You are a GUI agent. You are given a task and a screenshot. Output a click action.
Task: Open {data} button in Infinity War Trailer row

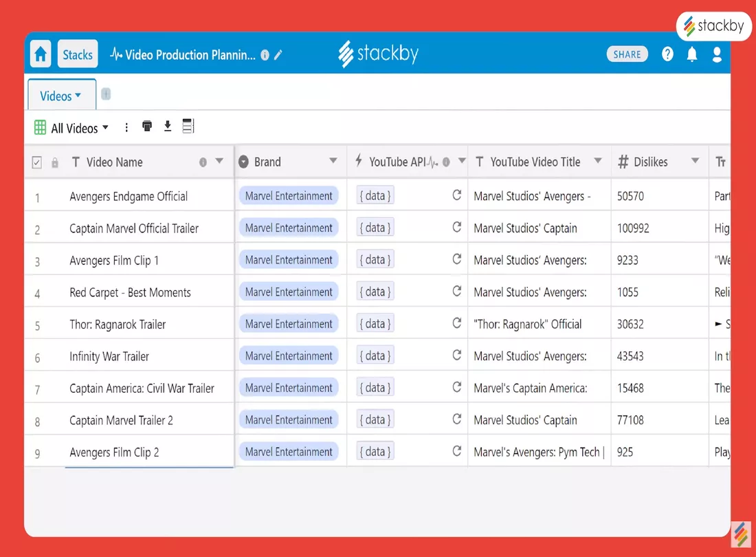click(x=375, y=356)
